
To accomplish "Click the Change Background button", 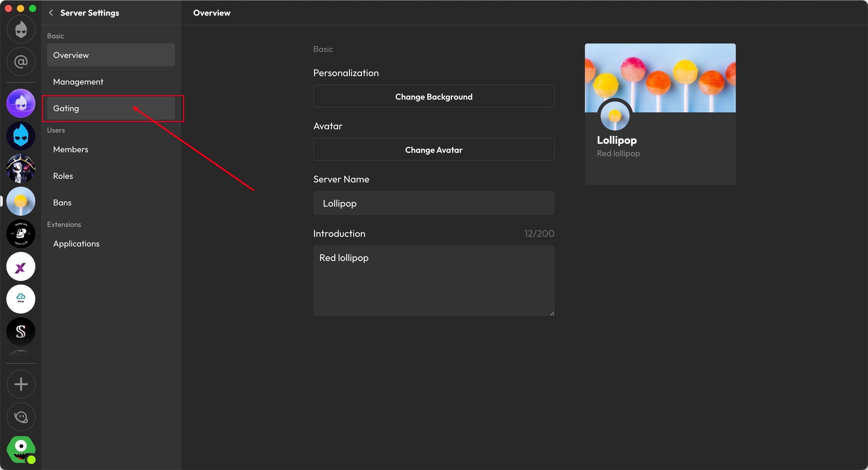I will point(434,96).
